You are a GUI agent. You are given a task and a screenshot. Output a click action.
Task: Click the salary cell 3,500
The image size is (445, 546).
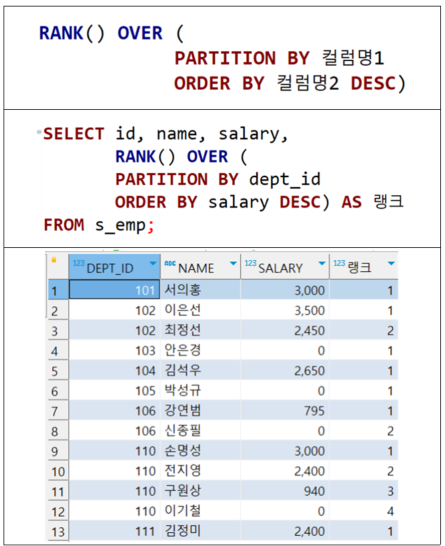pyautogui.click(x=285, y=310)
